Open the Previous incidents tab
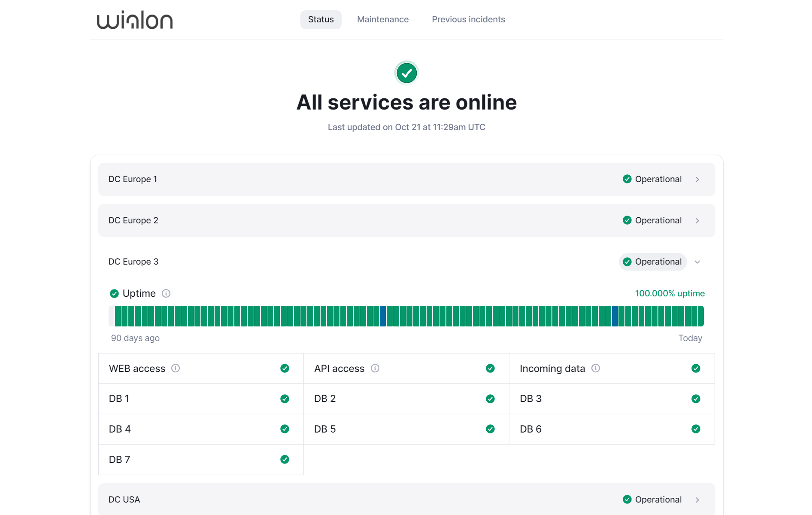This screenshot has width=812, height=515. coord(468,19)
